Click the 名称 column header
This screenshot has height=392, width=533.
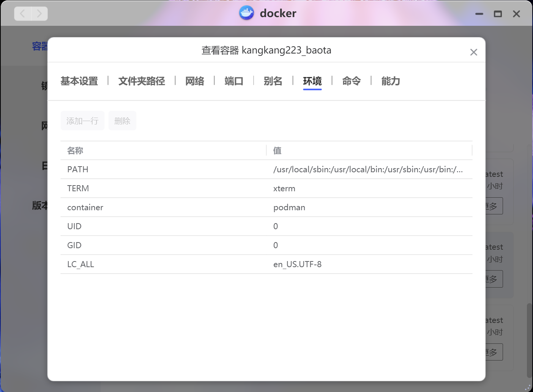tap(75, 151)
